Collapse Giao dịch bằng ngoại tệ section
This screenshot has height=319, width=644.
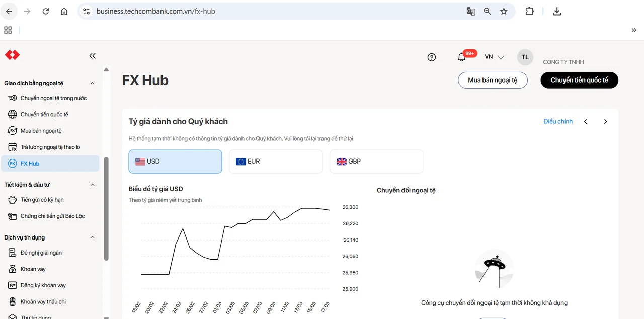[x=92, y=83]
